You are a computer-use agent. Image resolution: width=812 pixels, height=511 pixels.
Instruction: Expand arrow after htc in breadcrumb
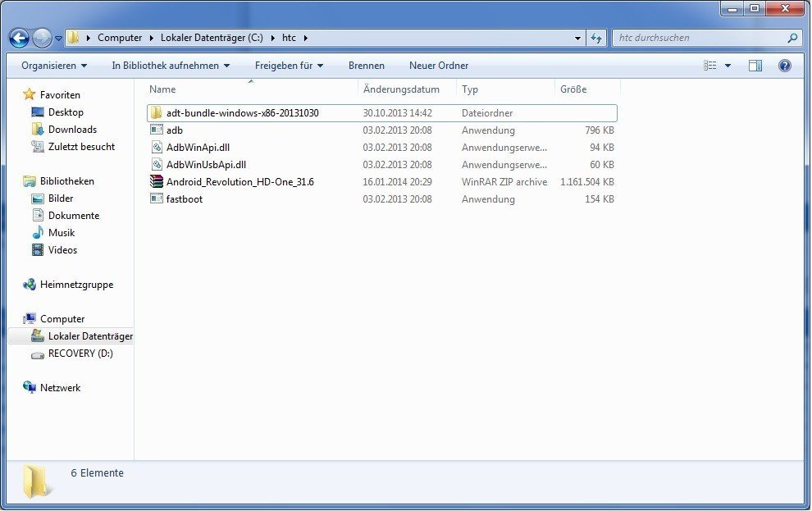(x=306, y=38)
